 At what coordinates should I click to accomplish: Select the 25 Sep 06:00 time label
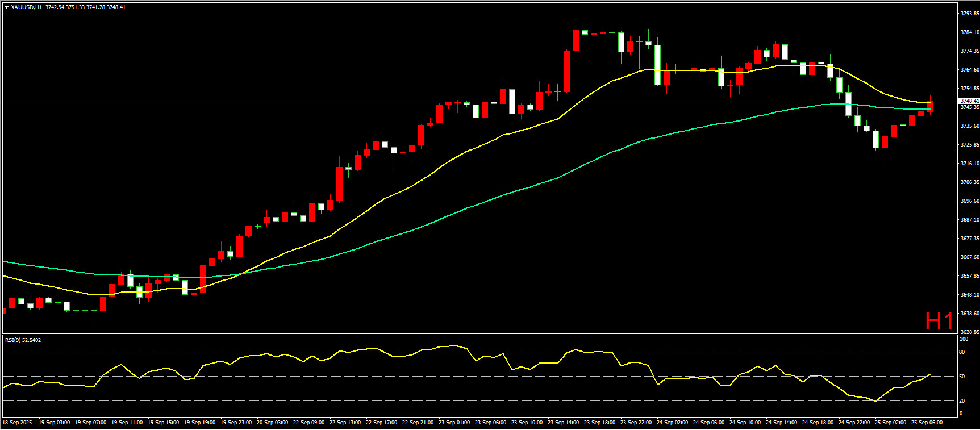tap(927, 423)
